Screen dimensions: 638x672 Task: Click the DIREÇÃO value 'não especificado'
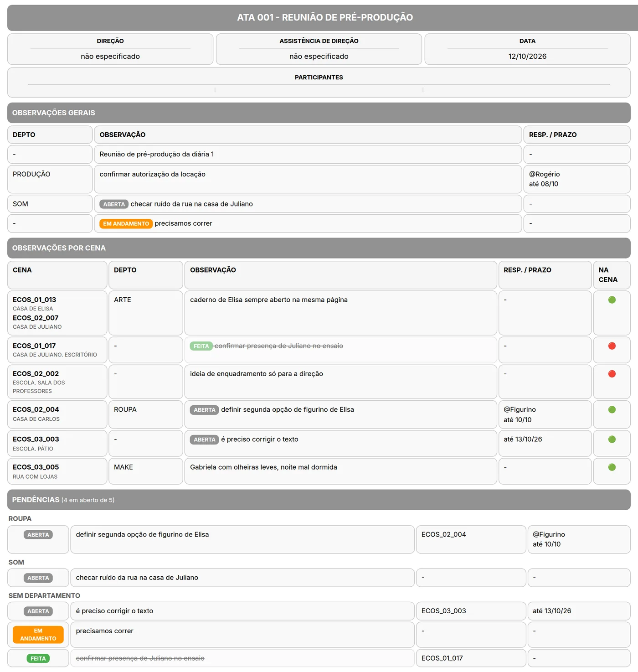pyautogui.click(x=110, y=57)
